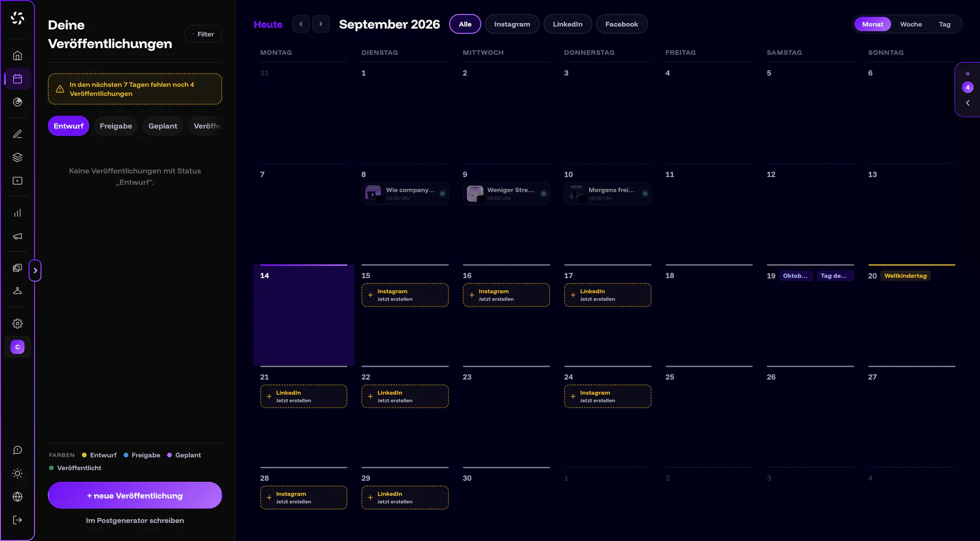Click the Heute link

(x=268, y=24)
